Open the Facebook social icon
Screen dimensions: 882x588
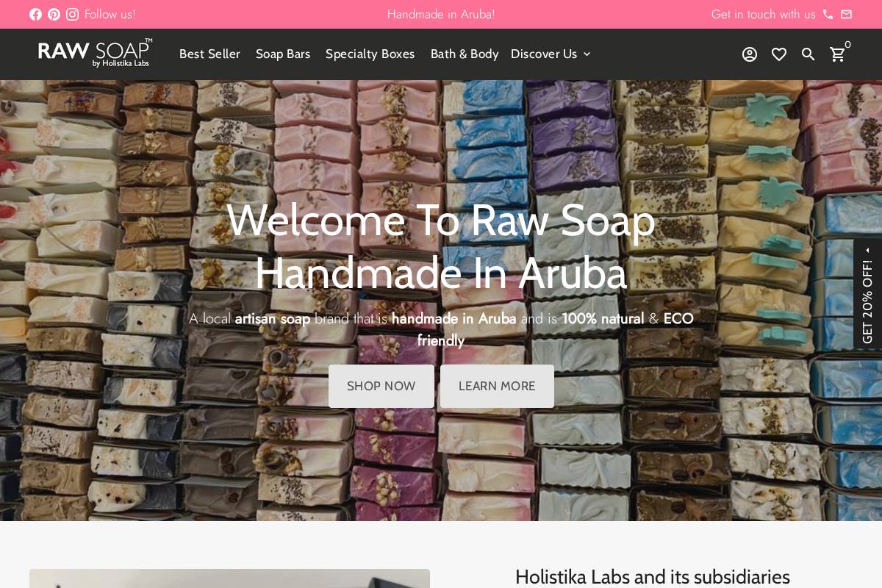(35, 14)
